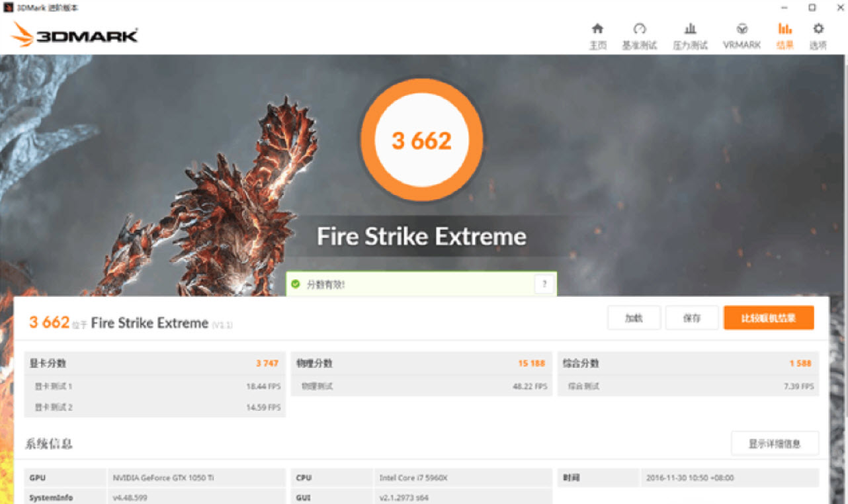Click the 3DMARK logo in the header
848x504 pixels.
[x=74, y=34]
